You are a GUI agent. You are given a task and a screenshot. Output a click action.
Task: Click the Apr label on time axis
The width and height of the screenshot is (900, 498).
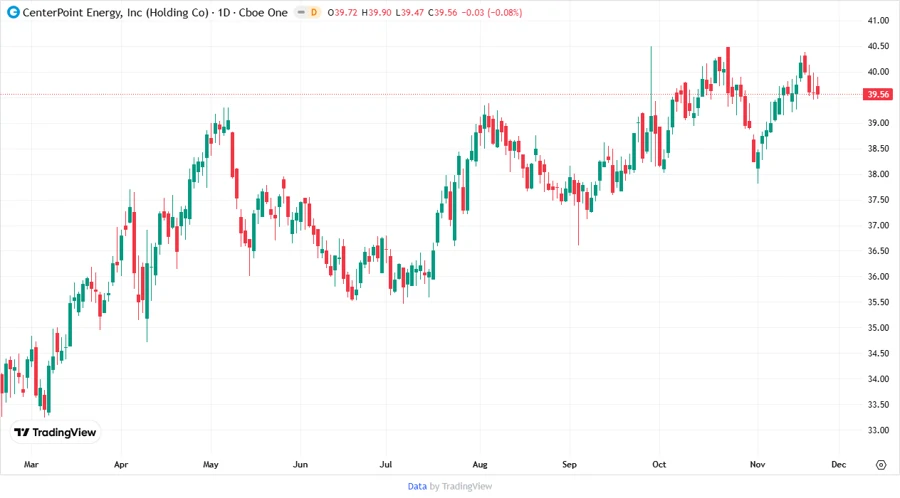[121, 464]
